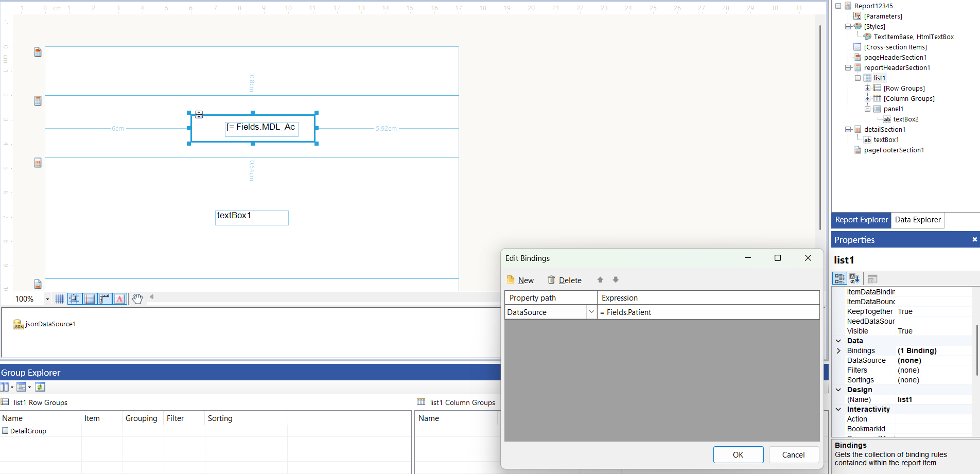The image size is (980, 474).
Task: Toggle the rulers button in the designer toolbar
Action: click(104, 299)
